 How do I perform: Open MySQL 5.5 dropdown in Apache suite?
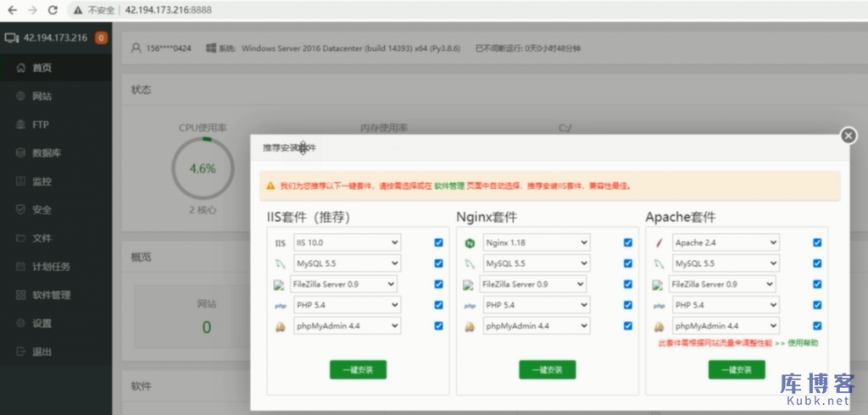726,263
